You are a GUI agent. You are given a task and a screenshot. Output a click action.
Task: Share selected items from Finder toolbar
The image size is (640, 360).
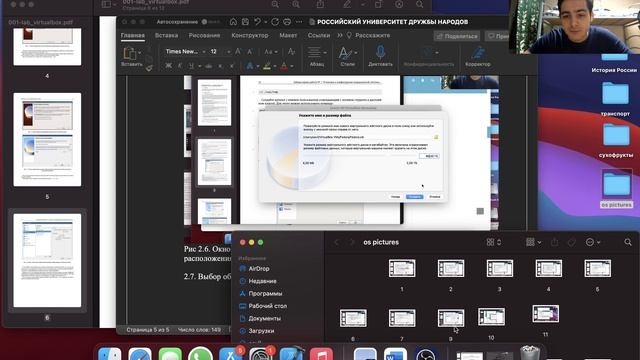coord(554,242)
